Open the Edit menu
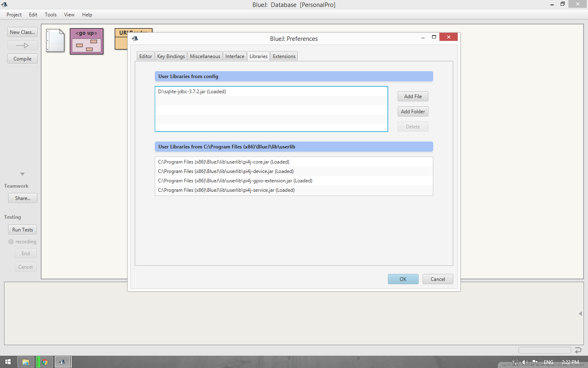 click(x=33, y=15)
